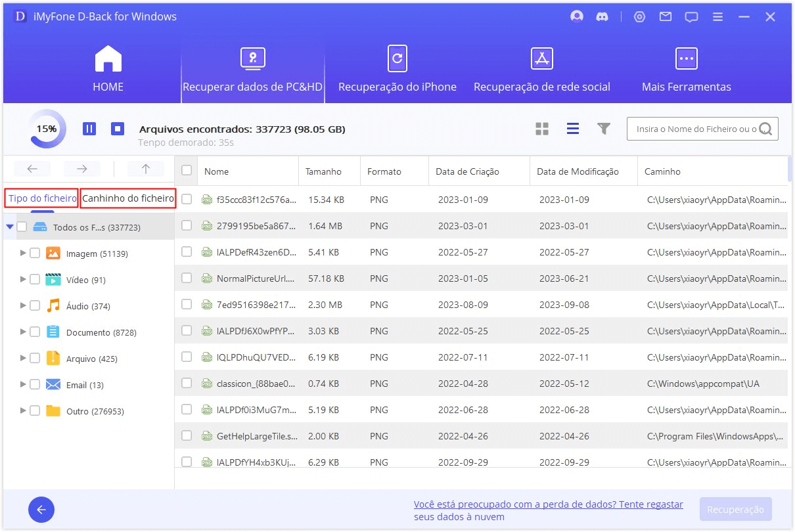795x532 pixels.
Task: Expand the Imagem category
Action: coord(23,254)
